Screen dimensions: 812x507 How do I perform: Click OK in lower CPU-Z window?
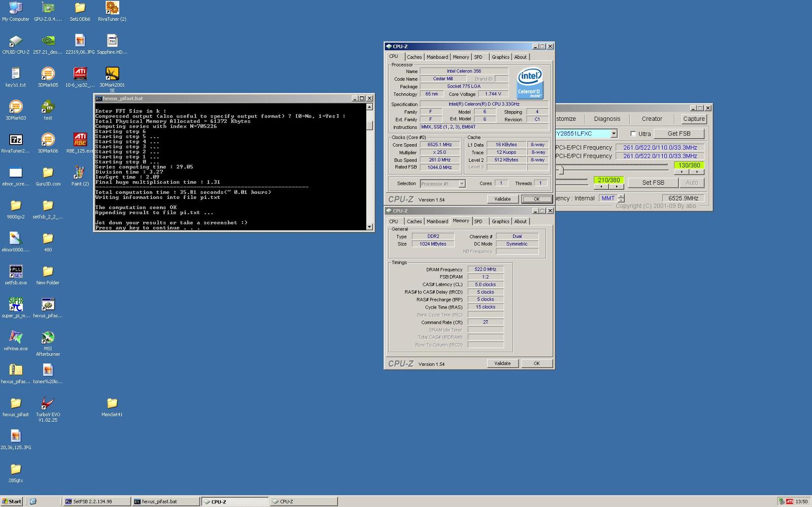pyautogui.click(x=536, y=363)
